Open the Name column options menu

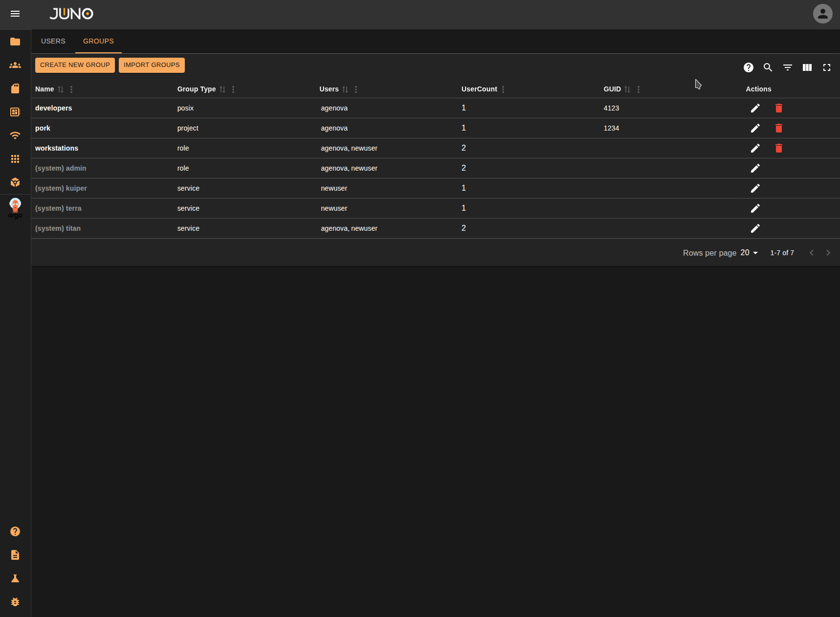pyautogui.click(x=71, y=89)
